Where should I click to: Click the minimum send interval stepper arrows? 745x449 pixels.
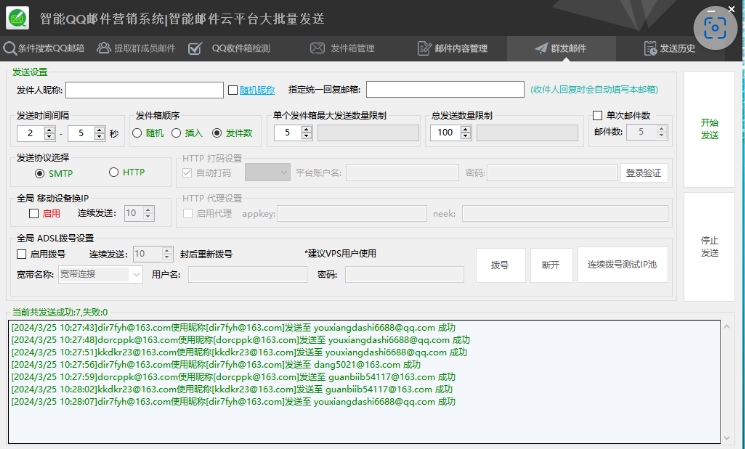point(49,133)
